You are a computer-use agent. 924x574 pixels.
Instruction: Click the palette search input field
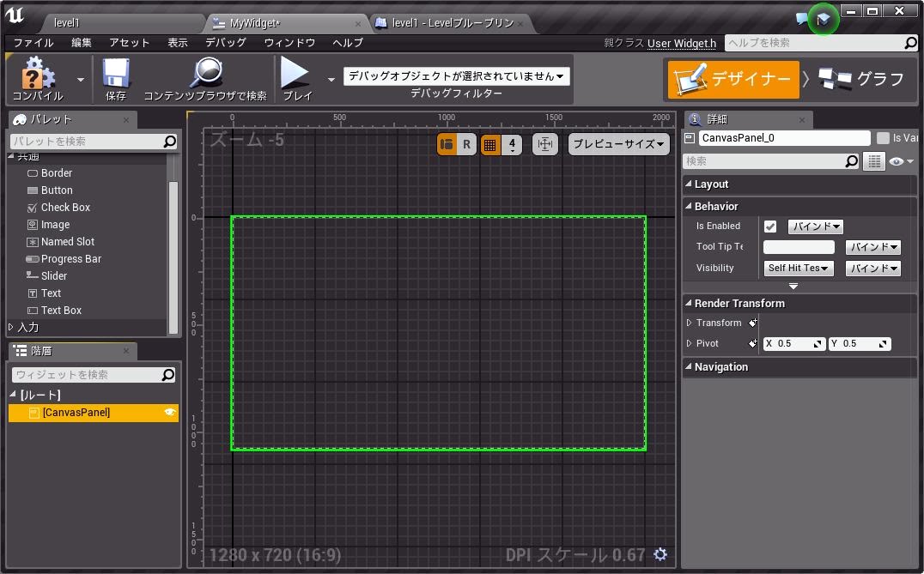coord(86,141)
